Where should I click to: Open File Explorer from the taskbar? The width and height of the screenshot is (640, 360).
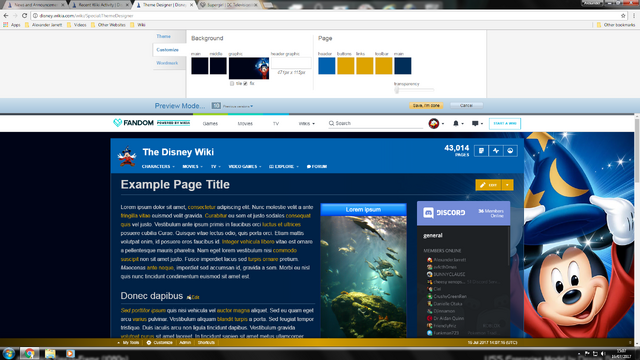50,353
